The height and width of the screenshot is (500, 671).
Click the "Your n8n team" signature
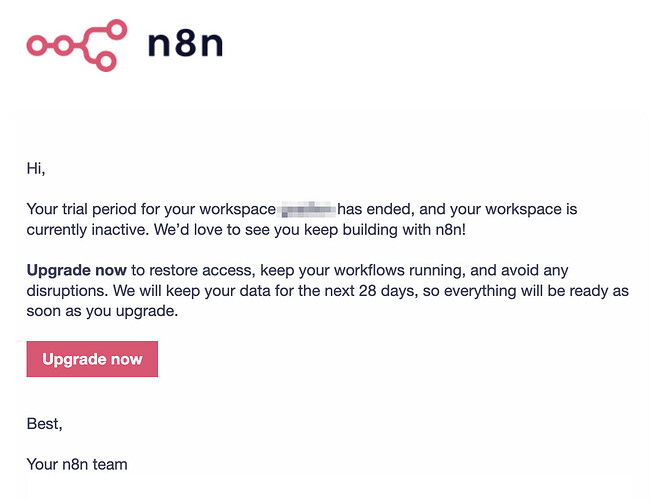click(77, 464)
